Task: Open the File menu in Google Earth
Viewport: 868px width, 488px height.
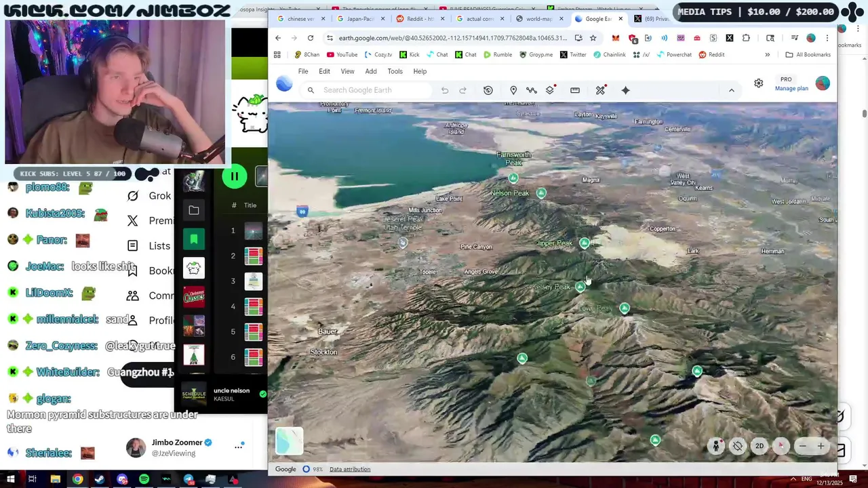Action: point(303,71)
